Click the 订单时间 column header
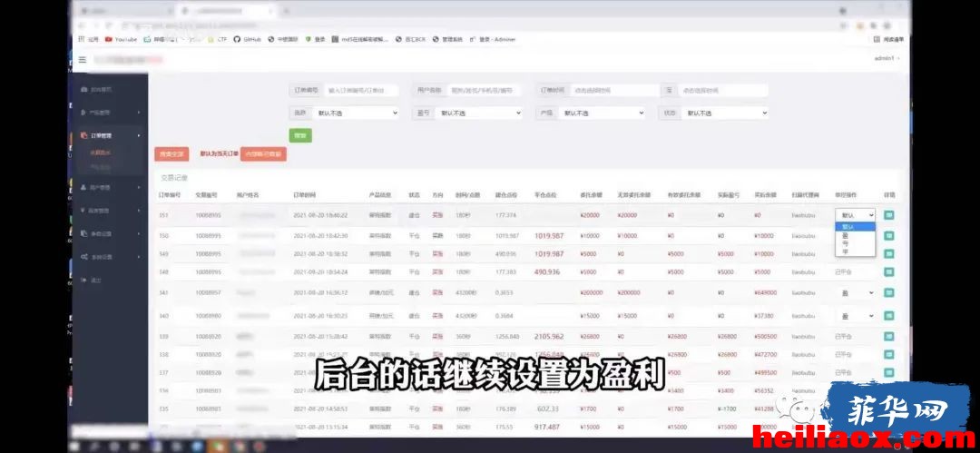This screenshot has height=453, width=980. [304, 195]
